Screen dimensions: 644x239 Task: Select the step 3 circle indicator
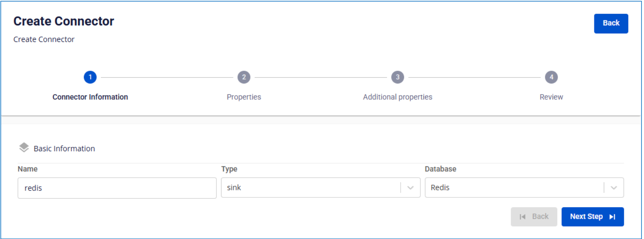398,77
